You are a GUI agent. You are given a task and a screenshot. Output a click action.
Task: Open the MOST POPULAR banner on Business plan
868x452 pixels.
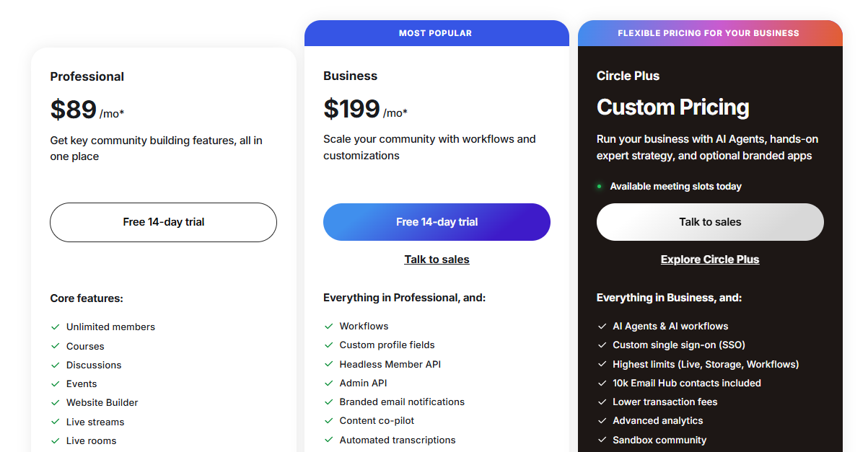(x=437, y=32)
